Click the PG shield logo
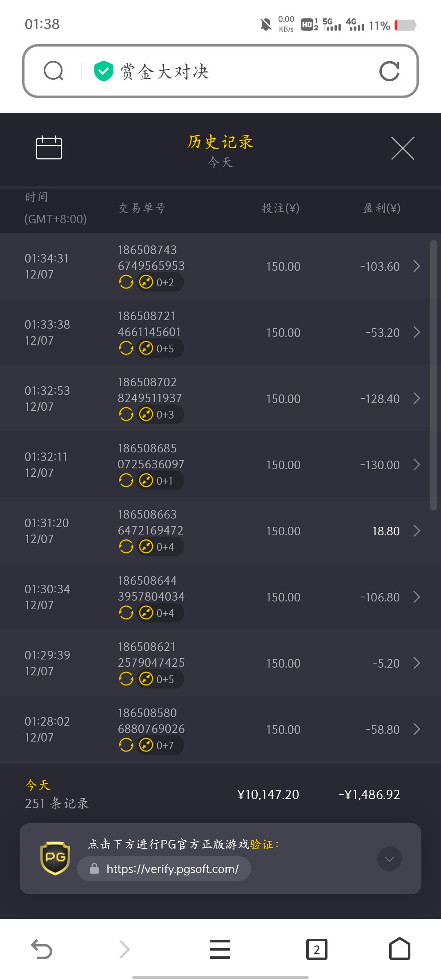 (x=55, y=858)
